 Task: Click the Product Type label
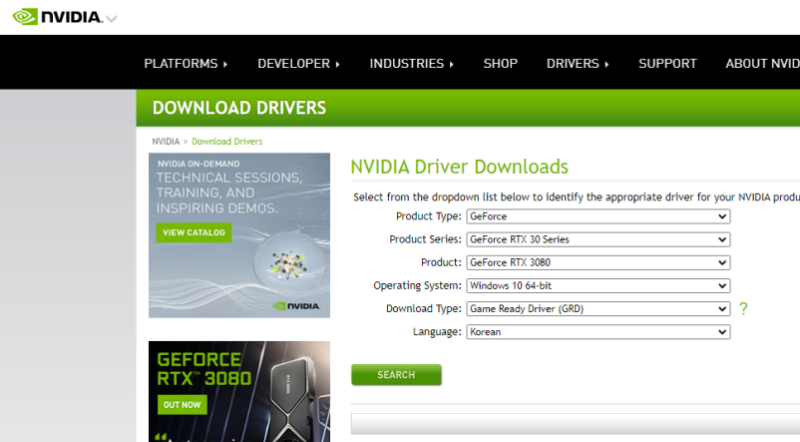pos(429,216)
